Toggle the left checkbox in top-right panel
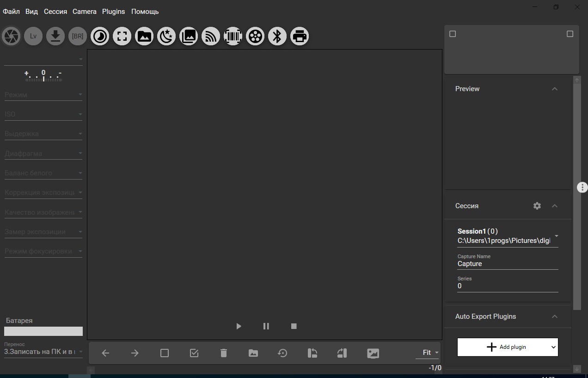This screenshot has width=588, height=378. [453, 34]
